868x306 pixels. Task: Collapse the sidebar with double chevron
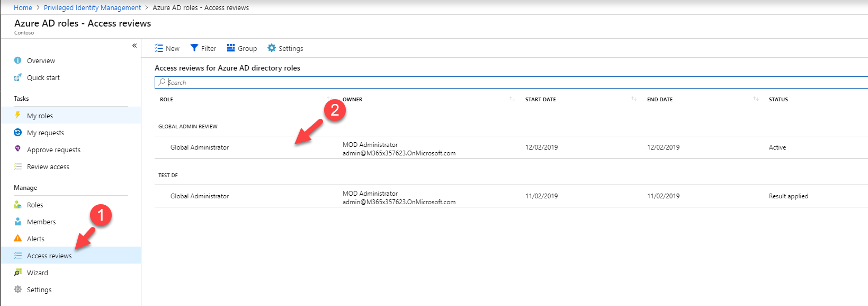pos(135,46)
